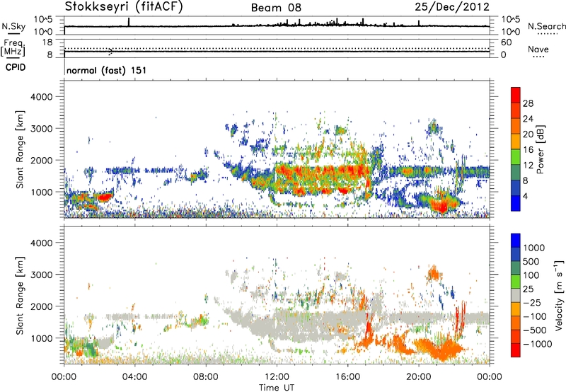Click the "normal (fast) 151" mode text
This screenshot has width=566, height=392.
tap(107, 70)
